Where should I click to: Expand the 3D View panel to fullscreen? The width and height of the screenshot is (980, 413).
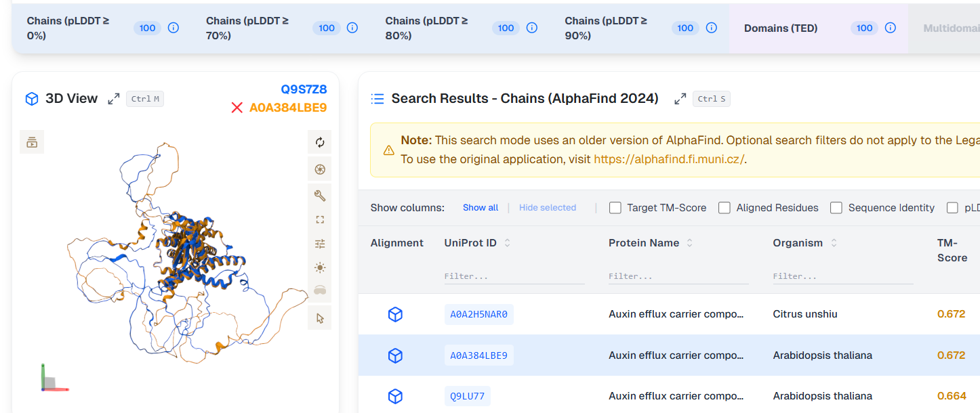click(x=114, y=99)
